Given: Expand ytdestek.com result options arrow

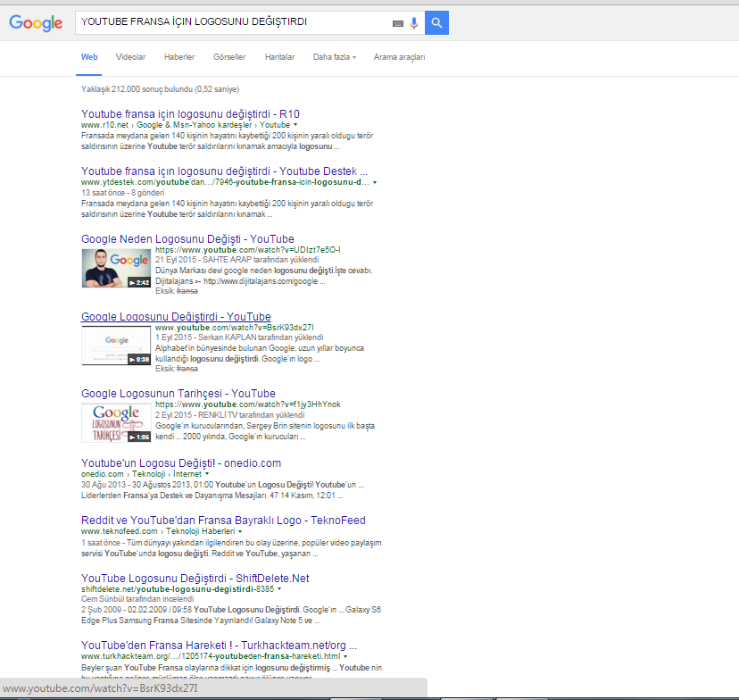Looking at the screenshot, I should pyautogui.click(x=375, y=182).
